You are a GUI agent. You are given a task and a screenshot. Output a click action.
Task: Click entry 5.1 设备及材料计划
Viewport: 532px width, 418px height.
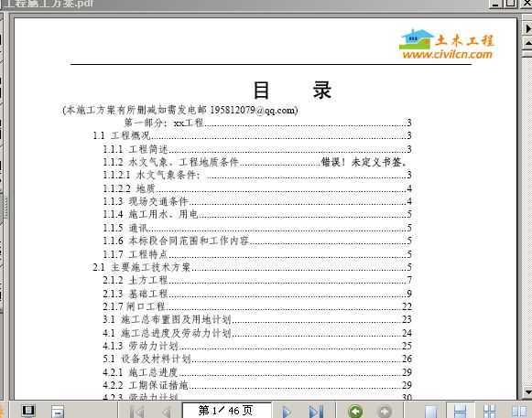pyautogui.click(x=257, y=359)
